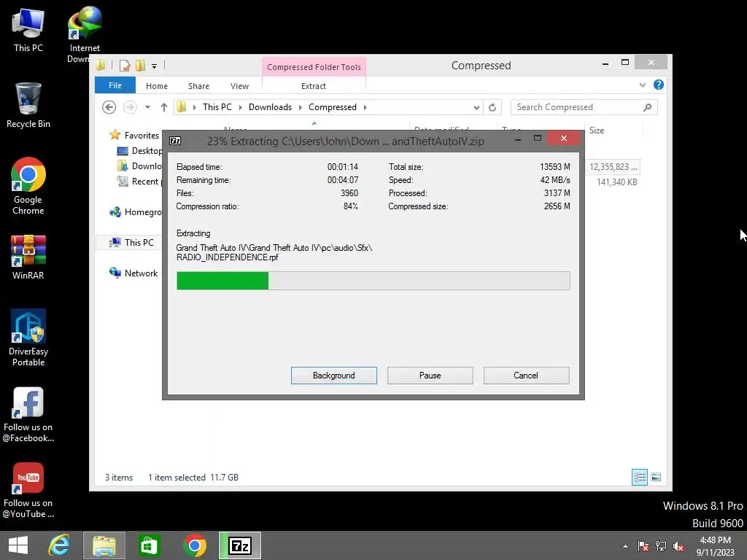The width and height of the screenshot is (747, 560).
Task: Show hidden system tray icons
Action: pos(625,546)
